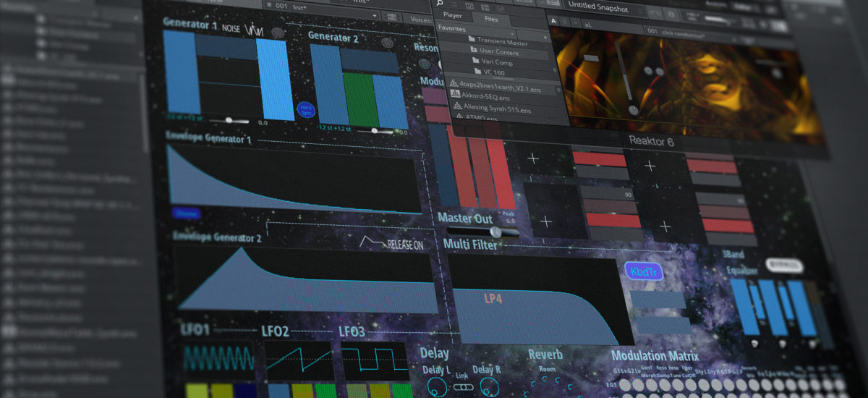Toggle the Delay Link switch
The width and height of the screenshot is (868, 398).
[x=463, y=387]
